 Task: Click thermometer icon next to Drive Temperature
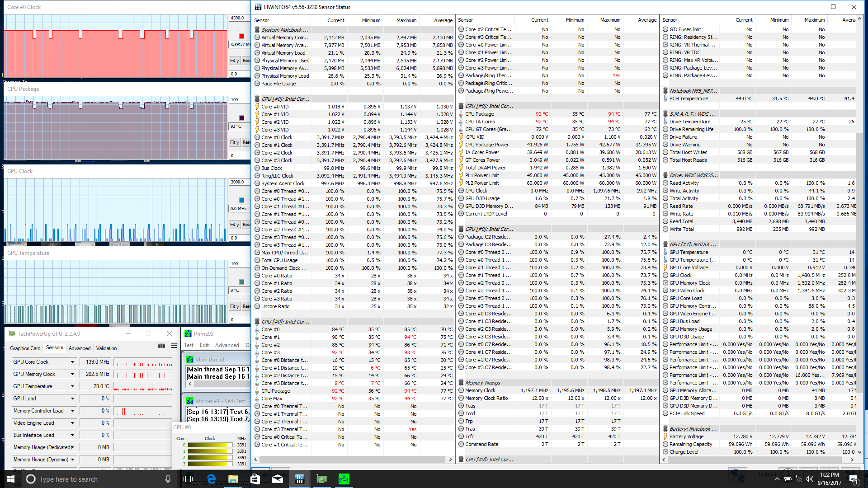[665, 122]
